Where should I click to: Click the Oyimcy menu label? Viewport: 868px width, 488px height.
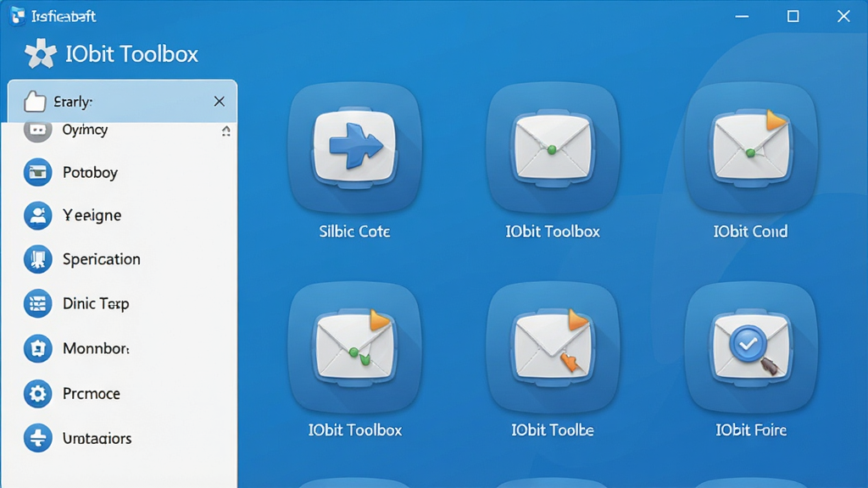[85, 130]
